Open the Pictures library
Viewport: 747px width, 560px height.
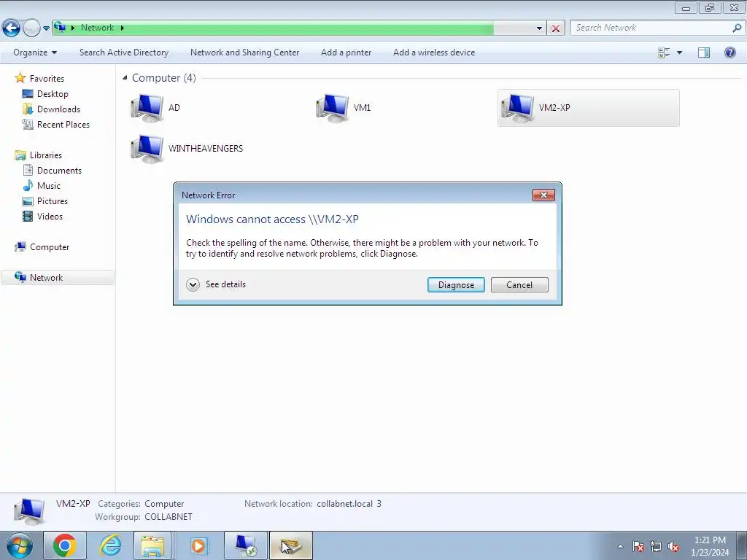pos(53,201)
